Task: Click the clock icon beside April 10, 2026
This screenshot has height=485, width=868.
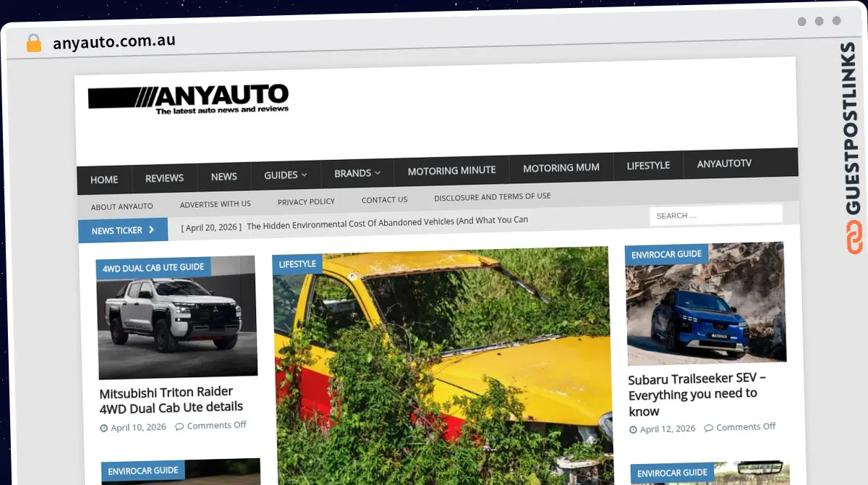Action: tap(104, 428)
